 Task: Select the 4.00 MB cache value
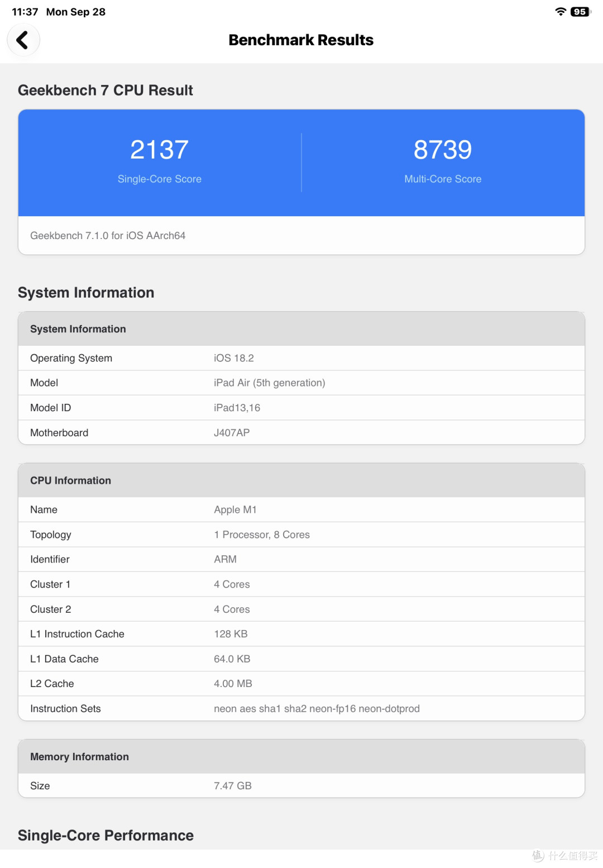click(x=233, y=684)
